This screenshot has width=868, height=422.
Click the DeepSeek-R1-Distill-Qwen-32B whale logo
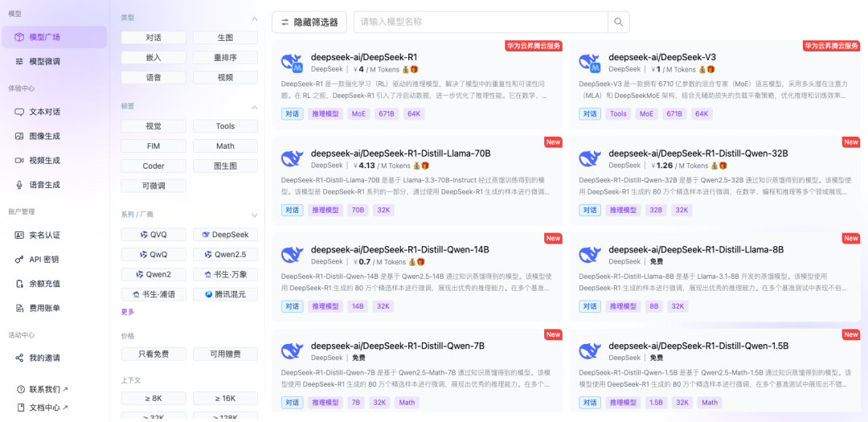point(590,159)
